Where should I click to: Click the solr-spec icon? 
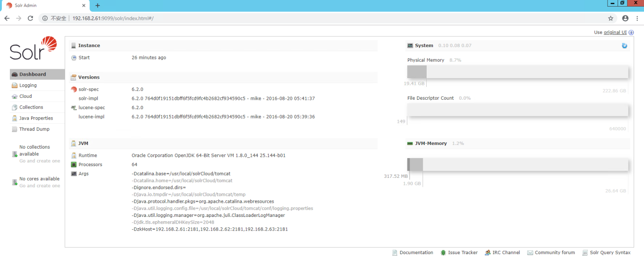pyautogui.click(x=74, y=89)
